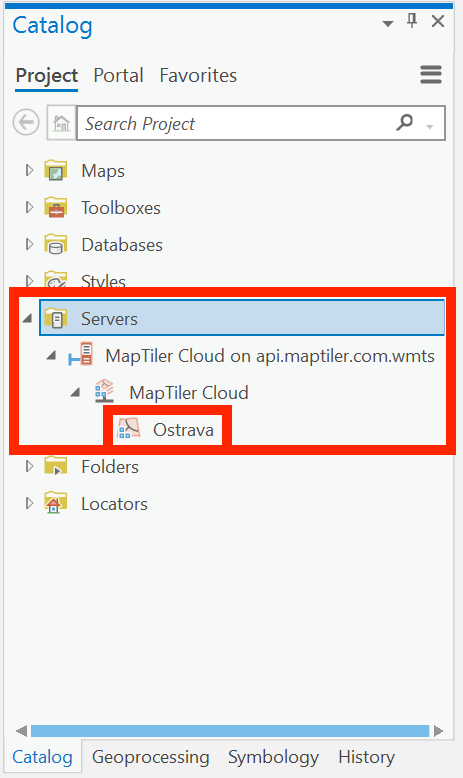Click the MapTiler Cloud service icon
463x778 pixels.
click(105, 392)
